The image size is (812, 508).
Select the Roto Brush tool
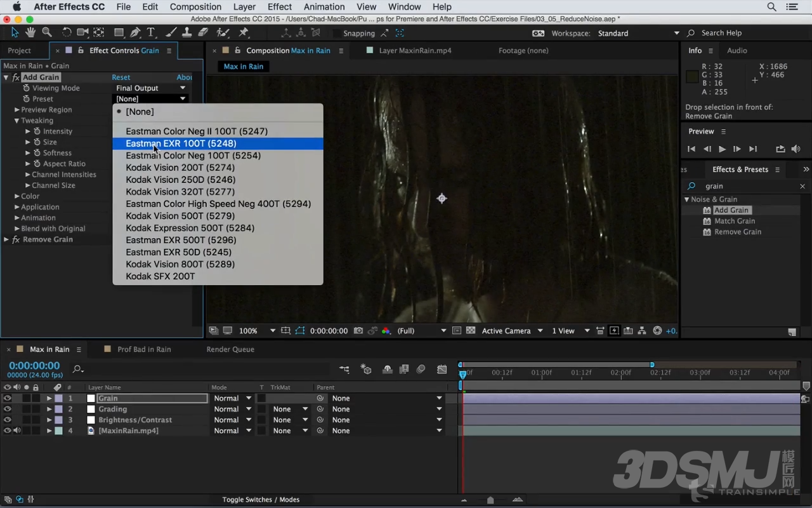(223, 32)
